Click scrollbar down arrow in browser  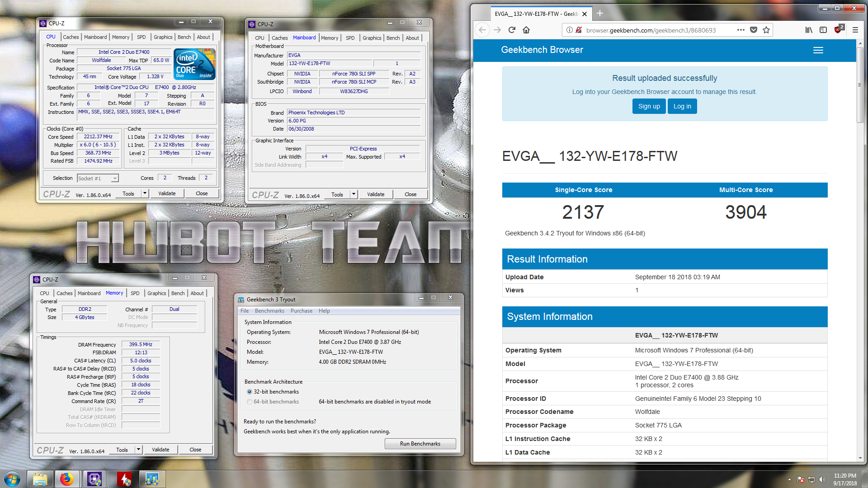(860, 458)
